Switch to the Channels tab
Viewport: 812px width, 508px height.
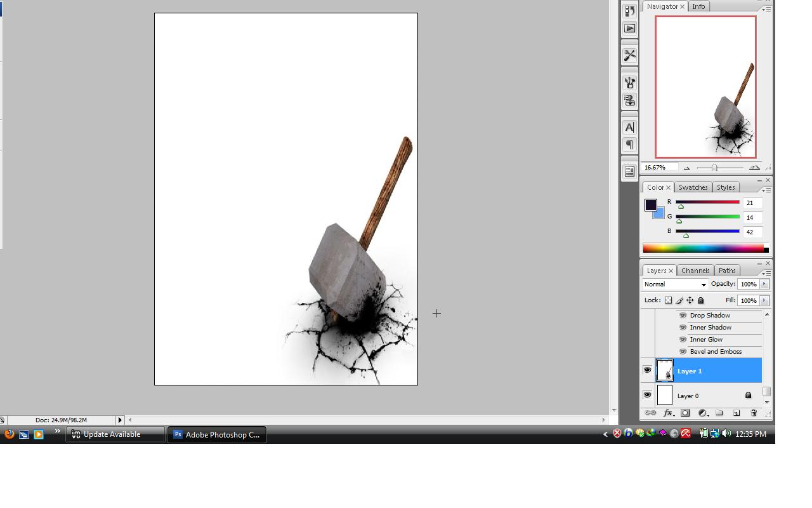(x=695, y=271)
